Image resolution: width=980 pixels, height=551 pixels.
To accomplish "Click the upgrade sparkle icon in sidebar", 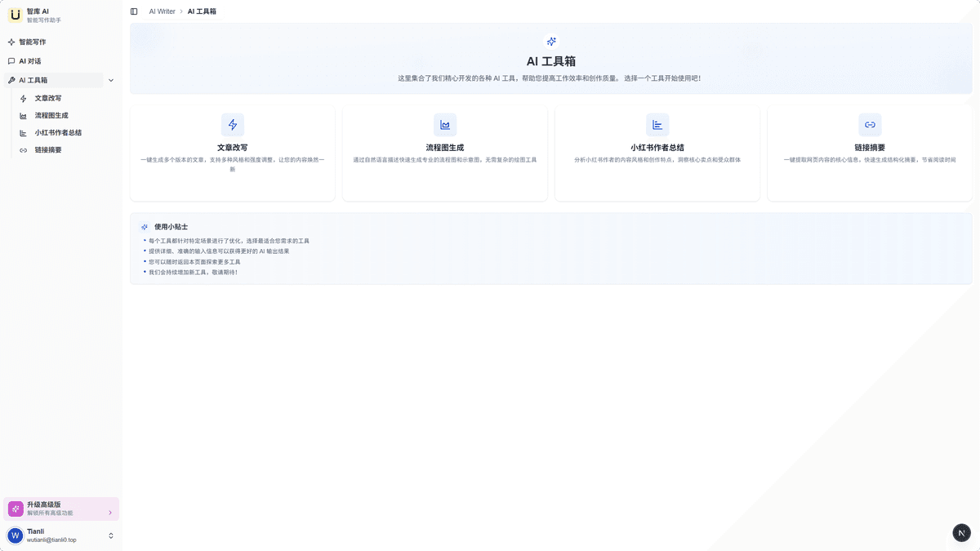I will 16,509.
